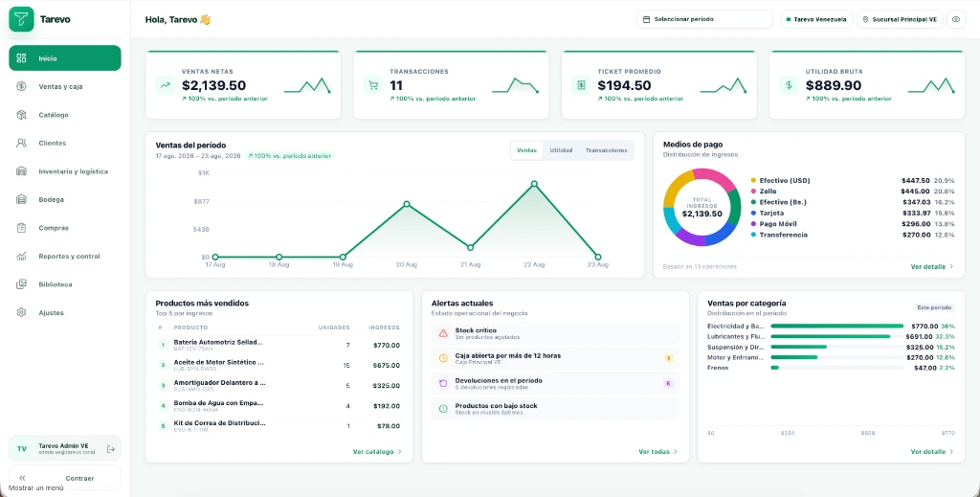Open the Tarevo Venezuela company selector

[x=816, y=19]
